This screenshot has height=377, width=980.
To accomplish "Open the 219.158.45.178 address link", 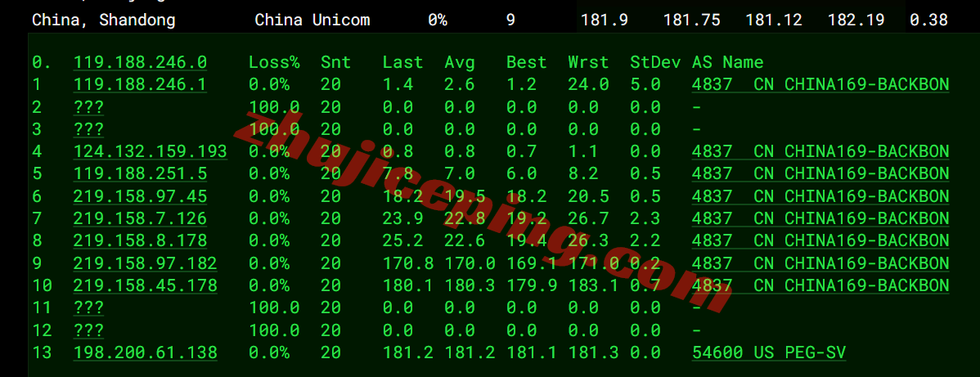I will [x=145, y=285].
